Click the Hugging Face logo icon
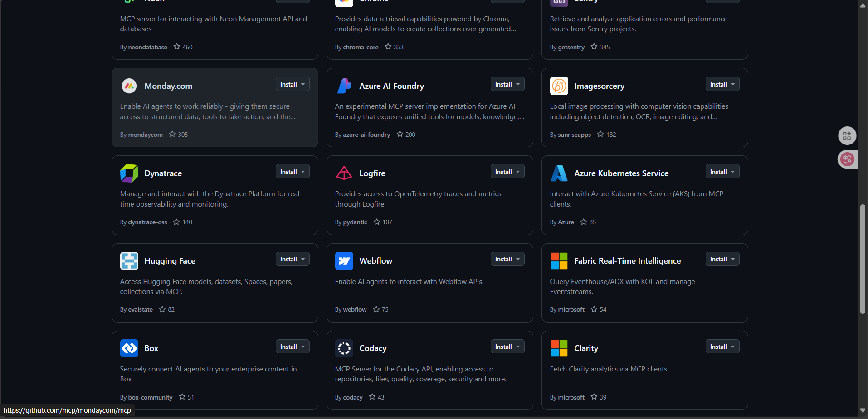Viewport: 868px width, 419px height. (x=129, y=261)
